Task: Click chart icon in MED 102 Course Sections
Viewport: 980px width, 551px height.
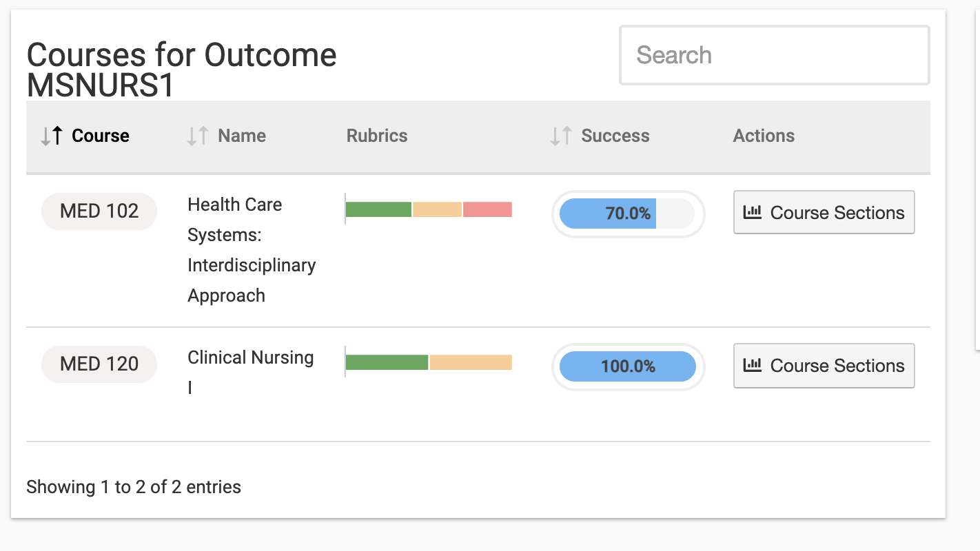Action: (x=752, y=212)
